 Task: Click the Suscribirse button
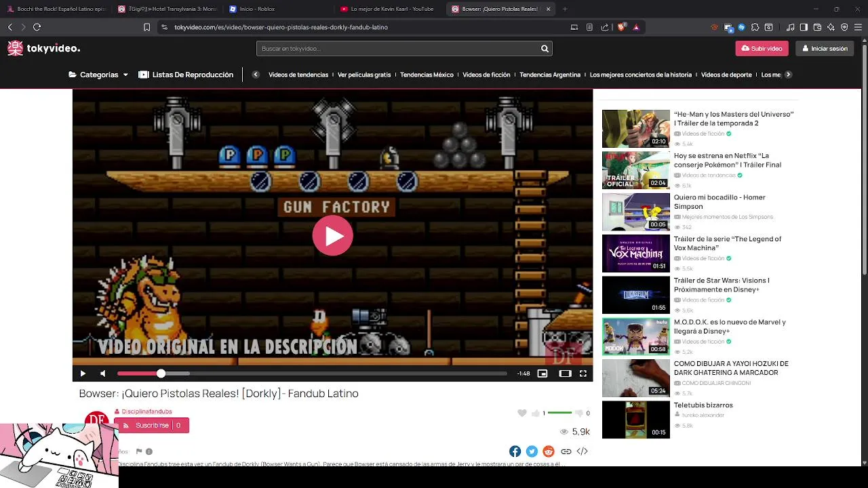point(152,425)
